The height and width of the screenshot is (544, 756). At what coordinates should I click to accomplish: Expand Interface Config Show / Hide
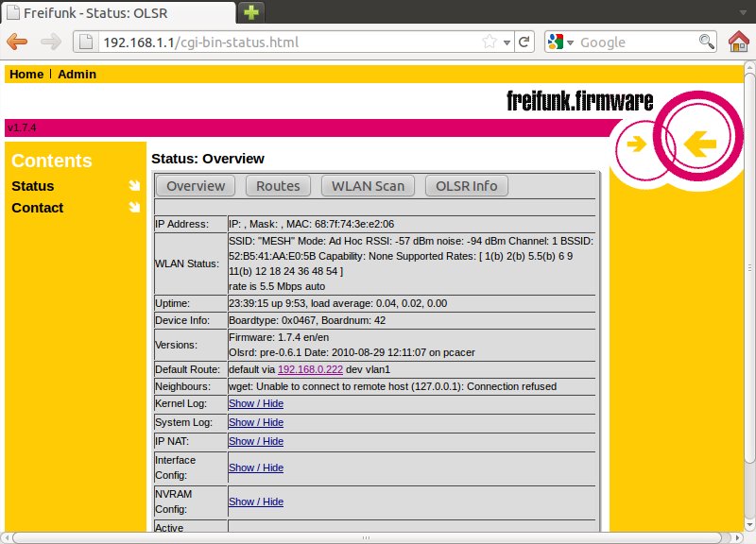click(x=255, y=467)
